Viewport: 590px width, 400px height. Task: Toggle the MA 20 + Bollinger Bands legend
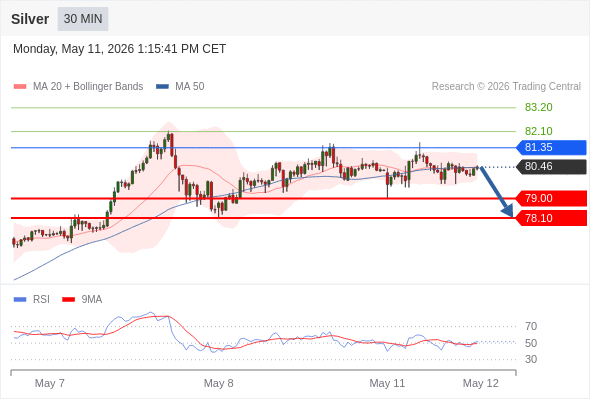(x=78, y=87)
